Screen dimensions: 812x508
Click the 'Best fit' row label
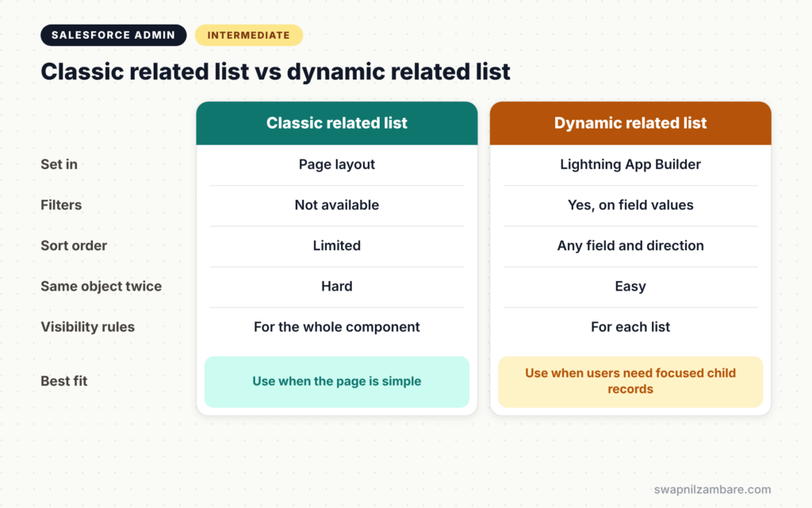(x=64, y=381)
